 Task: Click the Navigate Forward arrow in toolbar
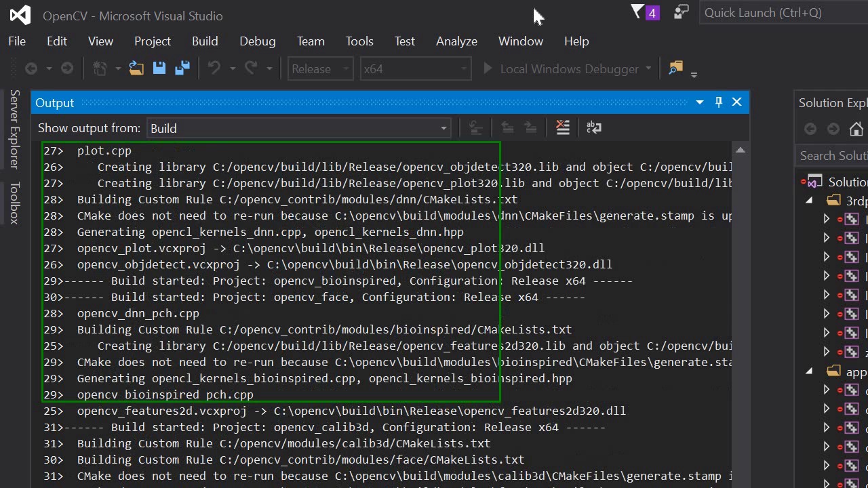click(67, 68)
